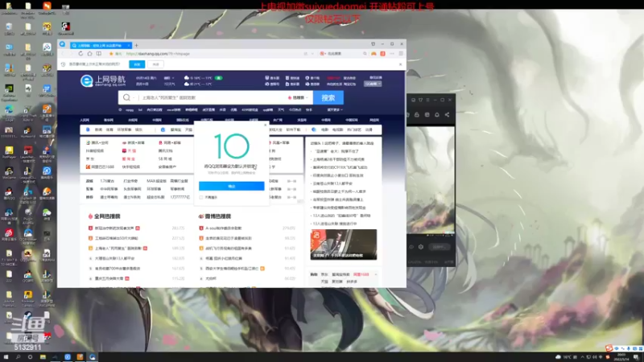Click the red extension icon in browser toolbar
The image size is (644, 362).
(383, 54)
